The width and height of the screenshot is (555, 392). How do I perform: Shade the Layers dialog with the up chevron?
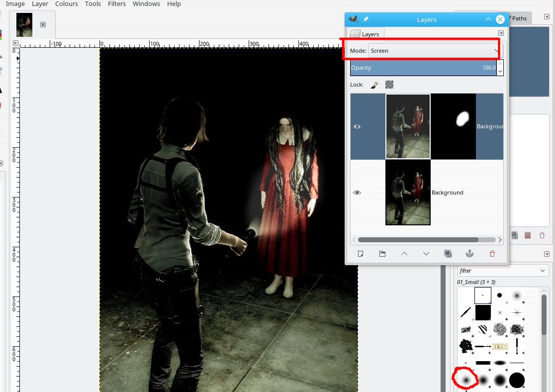(x=488, y=19)
